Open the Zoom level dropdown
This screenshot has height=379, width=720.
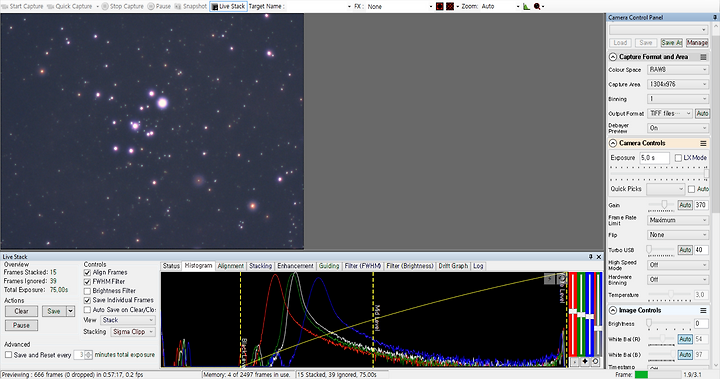coord(518,6)
